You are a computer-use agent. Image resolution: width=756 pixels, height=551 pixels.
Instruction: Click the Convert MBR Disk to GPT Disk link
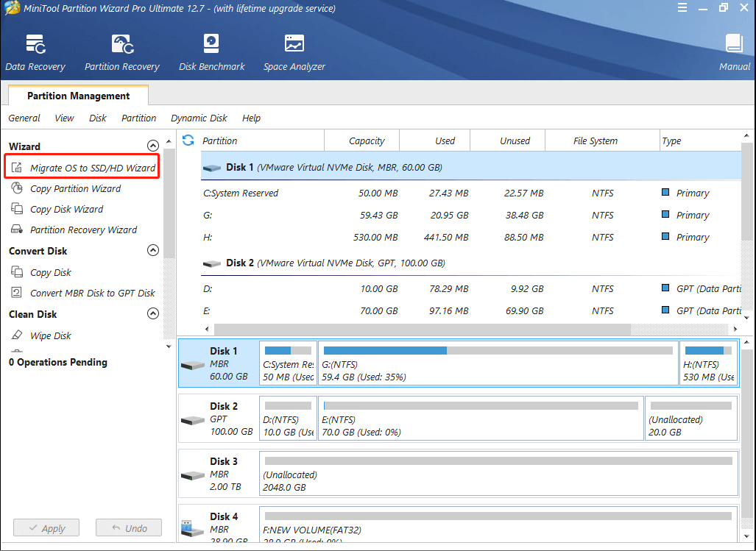click(93, 293)
